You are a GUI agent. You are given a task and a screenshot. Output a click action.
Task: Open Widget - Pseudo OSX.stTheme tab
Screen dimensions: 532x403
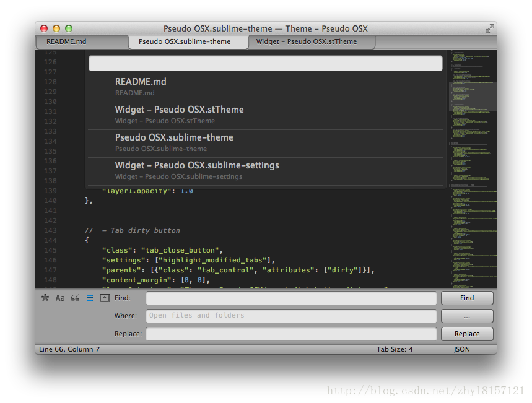coord(312,41)
